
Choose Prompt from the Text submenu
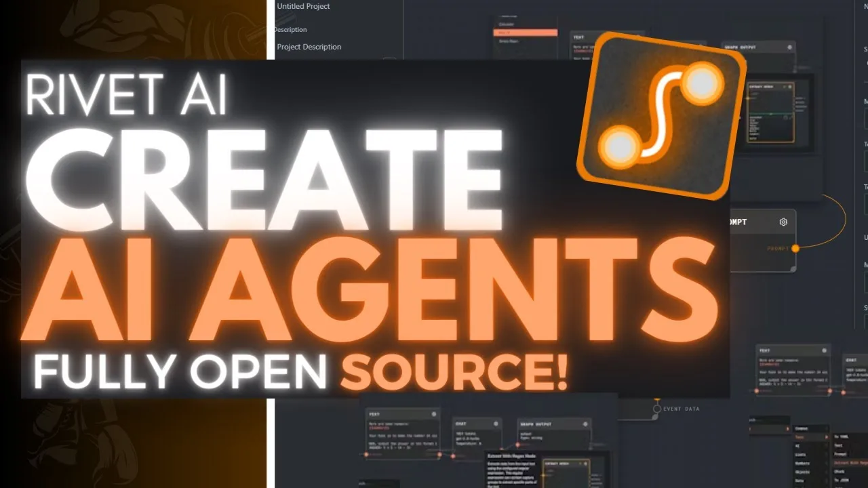tap(850, 454)
